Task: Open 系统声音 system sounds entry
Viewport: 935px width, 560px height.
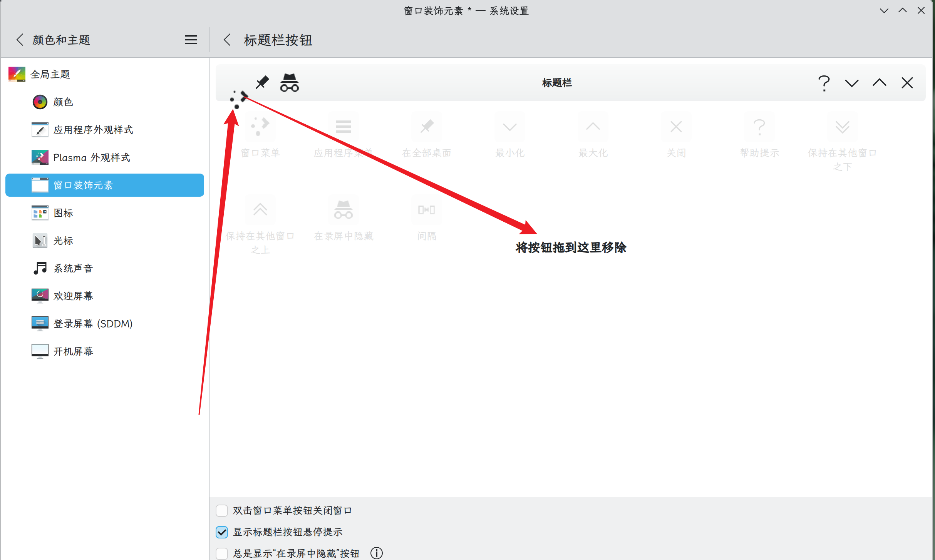Action: click(73, 268)
